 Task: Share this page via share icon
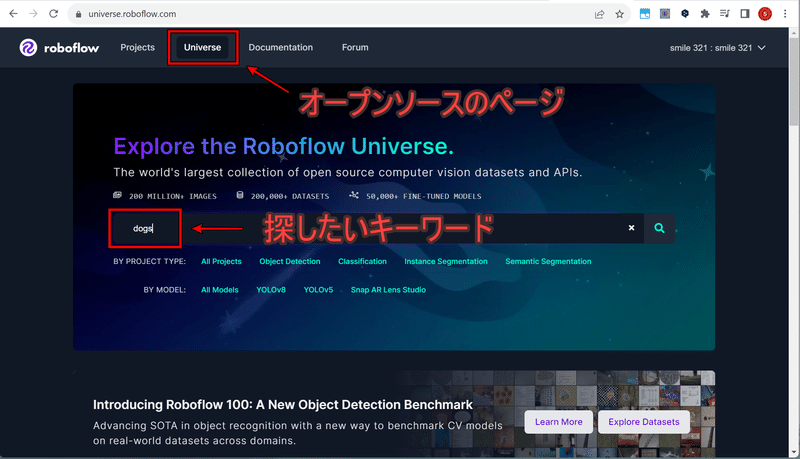599,14
